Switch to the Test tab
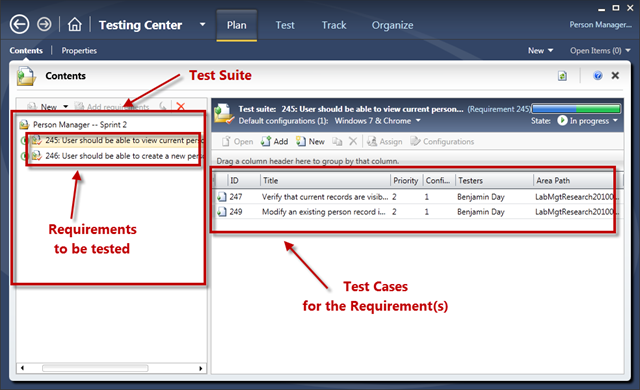The width and height of the screenshot is (640, 390). (x=285, y=25)
